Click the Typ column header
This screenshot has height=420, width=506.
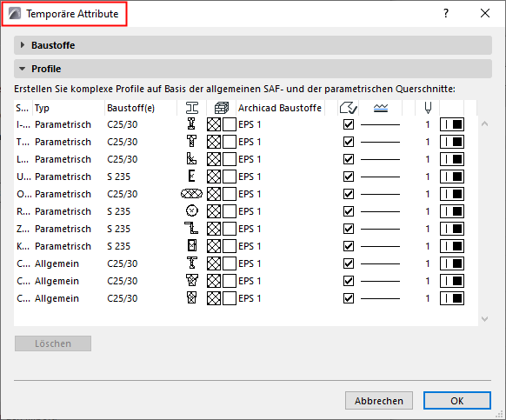(42, 108)
